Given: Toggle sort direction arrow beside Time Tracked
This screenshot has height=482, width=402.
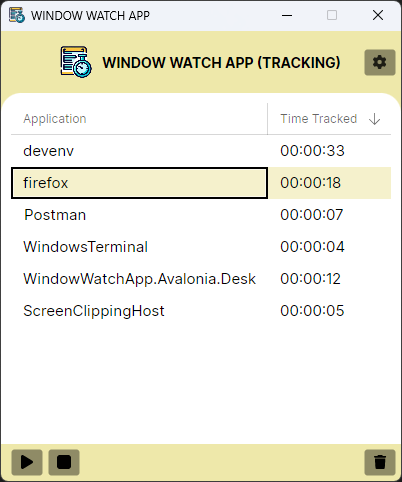Looking at the screenshot, I should coord(375,119).
